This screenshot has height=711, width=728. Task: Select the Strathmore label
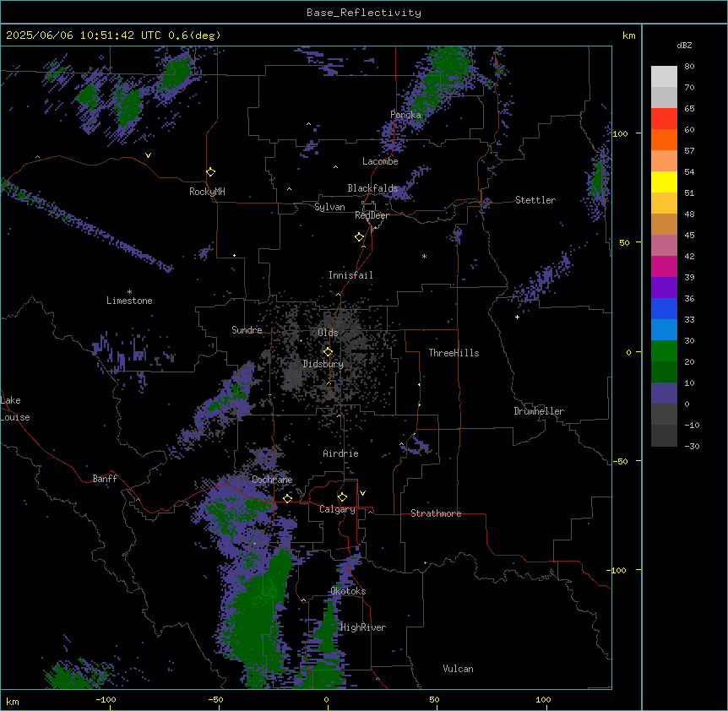[x=436, y=513]
